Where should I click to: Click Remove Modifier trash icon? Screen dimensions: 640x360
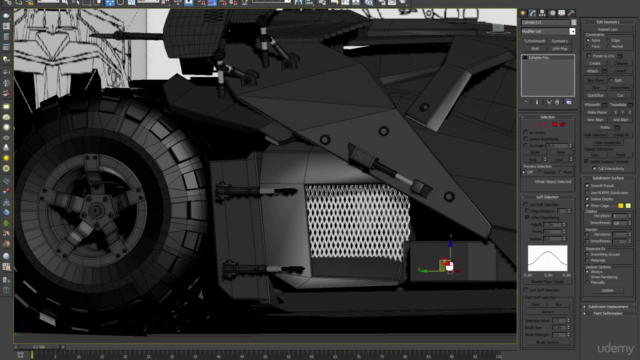click(557, 102)
